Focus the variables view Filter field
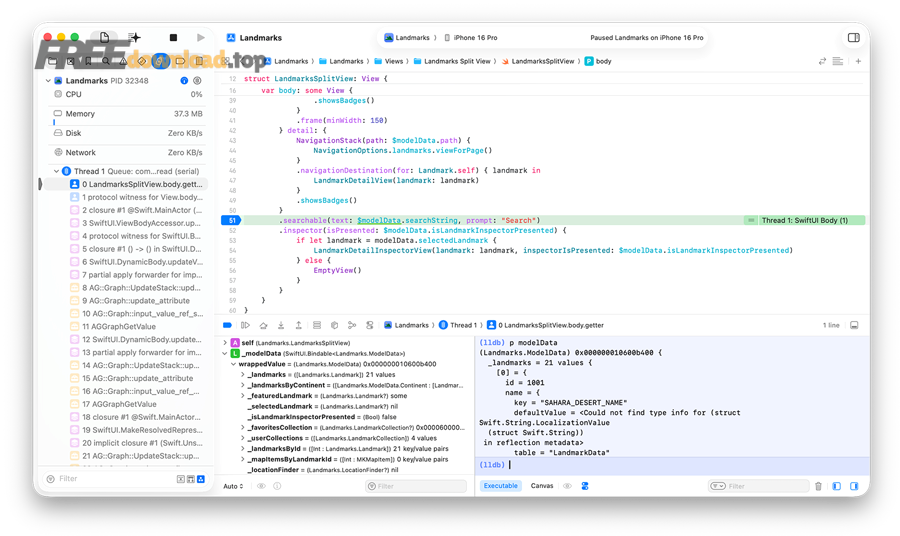 (x=416, y=486)
